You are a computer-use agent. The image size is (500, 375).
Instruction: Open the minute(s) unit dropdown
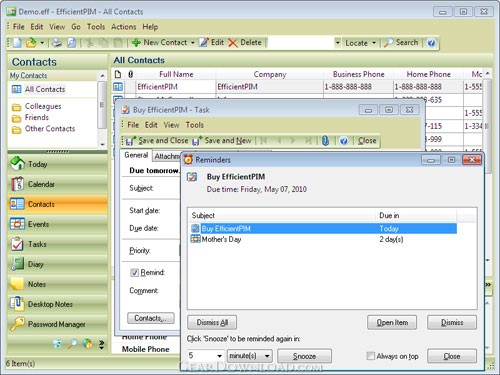point(250,356)
